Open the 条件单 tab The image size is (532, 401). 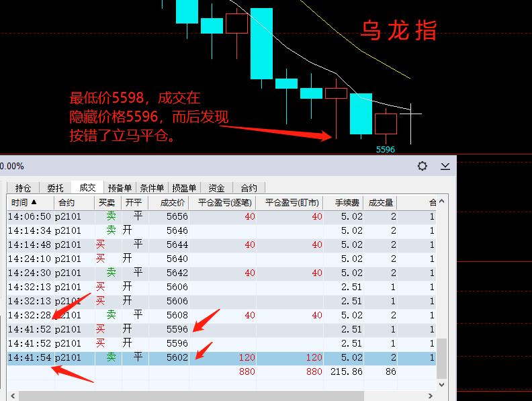pyautogui.click(x=152, y=188)
